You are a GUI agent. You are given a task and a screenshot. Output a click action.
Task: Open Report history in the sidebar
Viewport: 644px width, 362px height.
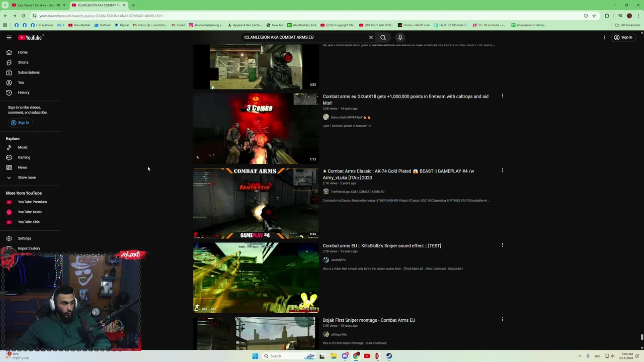[30, 248]
